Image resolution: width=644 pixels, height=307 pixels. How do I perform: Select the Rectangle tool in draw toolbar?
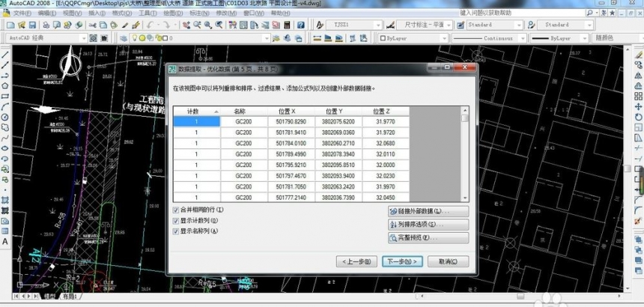pyautogui.click(x=5, y=97)
